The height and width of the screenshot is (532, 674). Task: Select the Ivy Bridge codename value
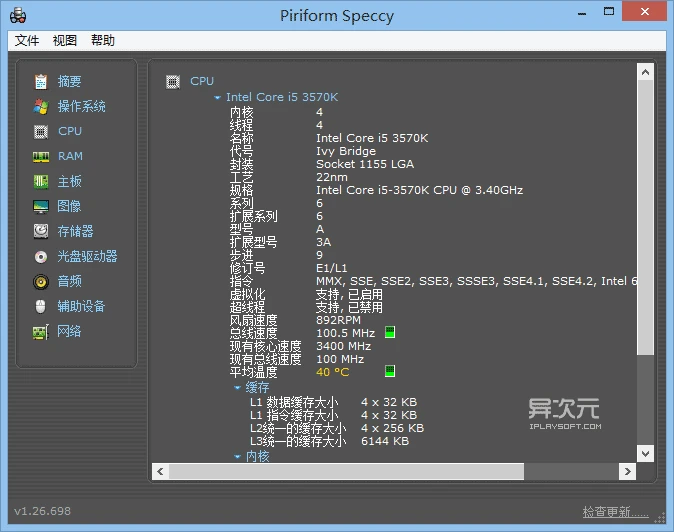346,151
